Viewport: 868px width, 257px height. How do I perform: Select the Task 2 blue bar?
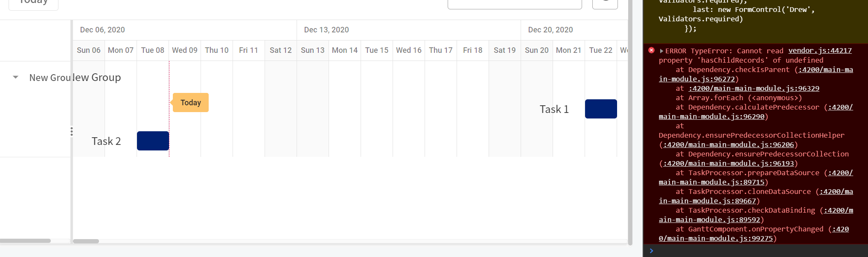[x=153, y=141]
